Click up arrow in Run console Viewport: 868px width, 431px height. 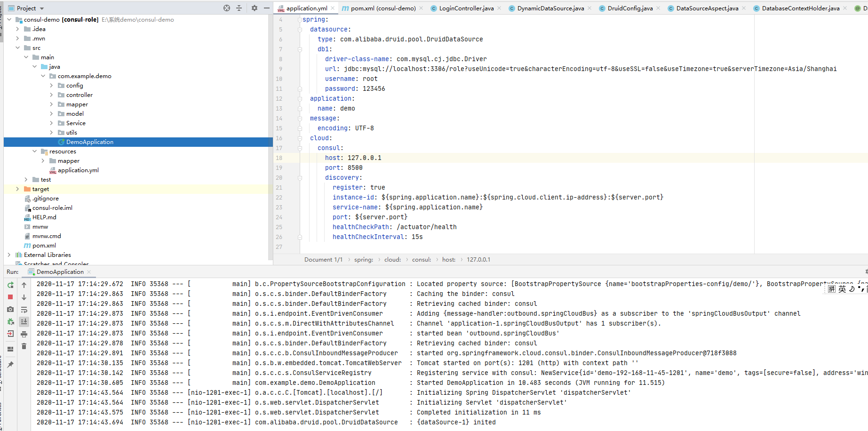click(x=24, y=285)
